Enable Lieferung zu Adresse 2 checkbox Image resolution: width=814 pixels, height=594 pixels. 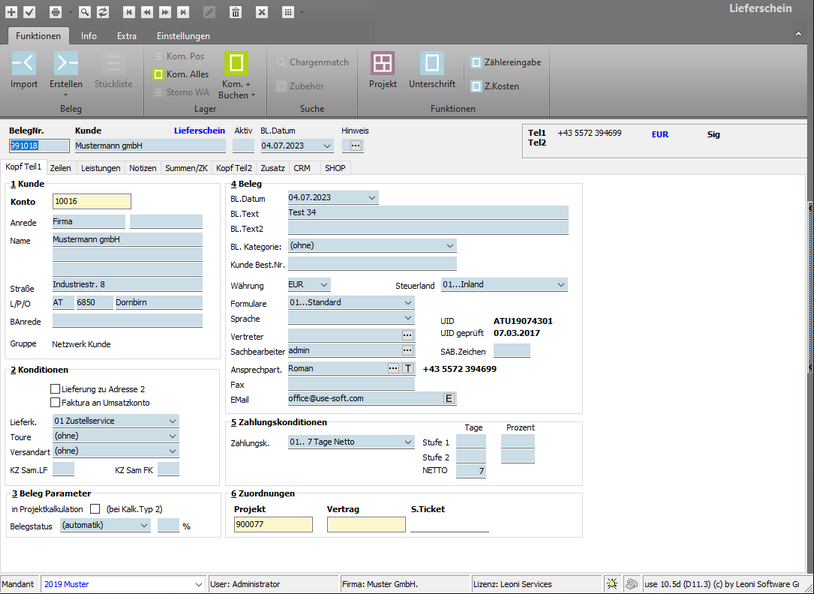click(x=56, y=388)
